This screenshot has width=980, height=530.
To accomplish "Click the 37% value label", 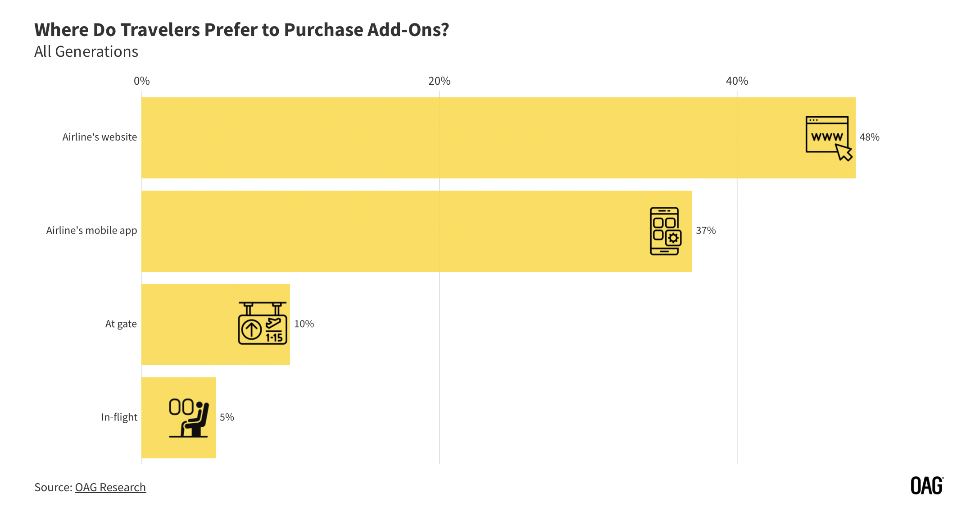I will pyautogui.click(x=706, y=230).
